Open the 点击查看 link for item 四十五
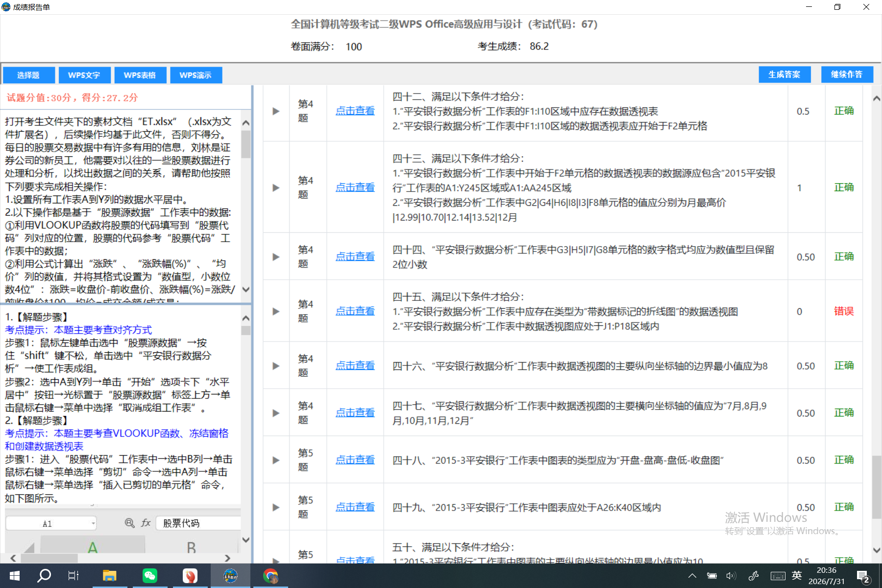The height and width of the screenshot is (588, 882). click(x=355, y=311)
